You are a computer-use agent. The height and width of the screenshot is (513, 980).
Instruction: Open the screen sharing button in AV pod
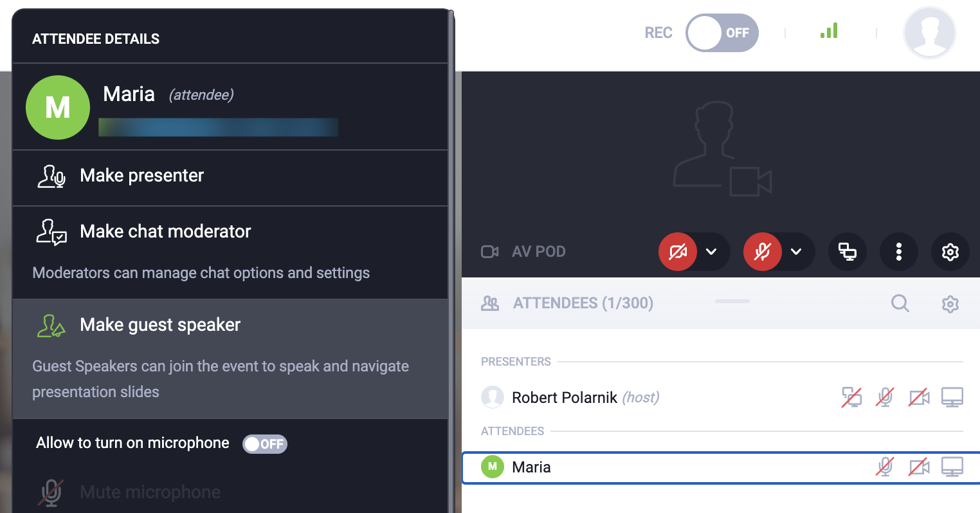click(x=848, y=252)
